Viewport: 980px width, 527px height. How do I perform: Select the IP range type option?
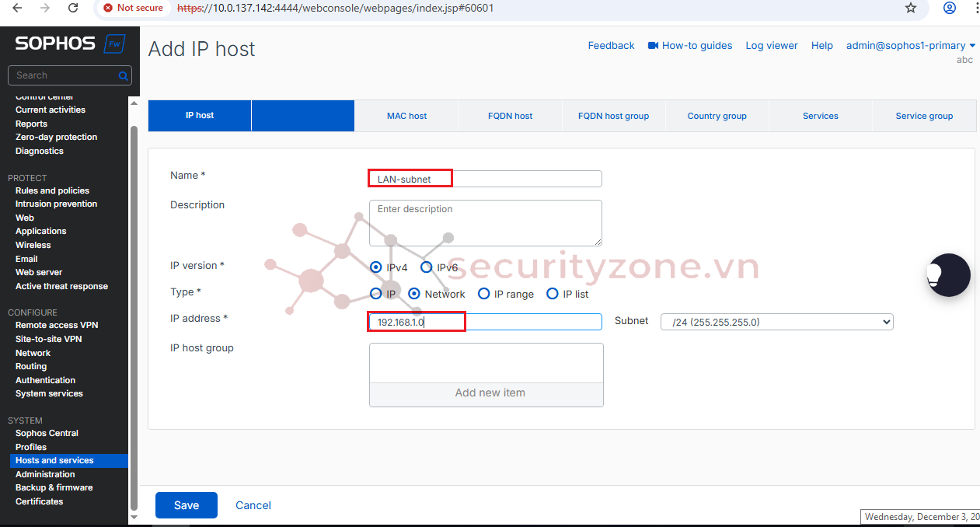click(483, 294)
